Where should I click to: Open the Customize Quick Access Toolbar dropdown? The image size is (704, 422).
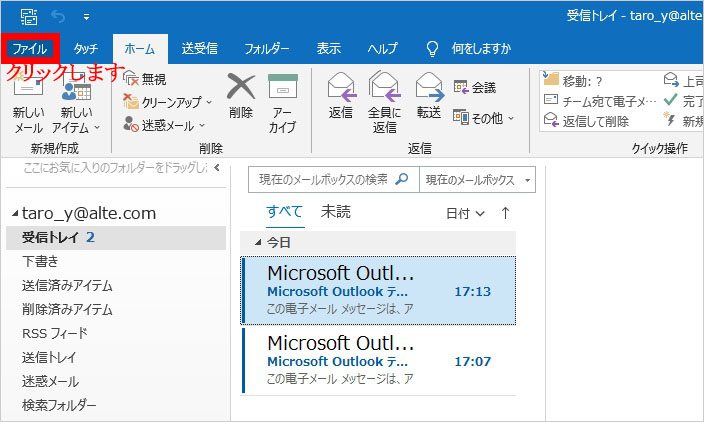pos(86,18)
